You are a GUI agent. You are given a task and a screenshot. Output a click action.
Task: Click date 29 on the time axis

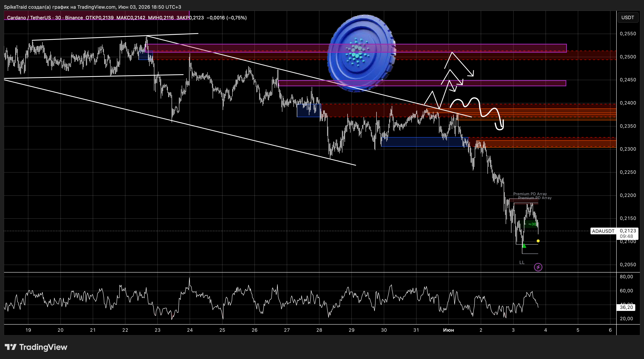pos(352,330)
